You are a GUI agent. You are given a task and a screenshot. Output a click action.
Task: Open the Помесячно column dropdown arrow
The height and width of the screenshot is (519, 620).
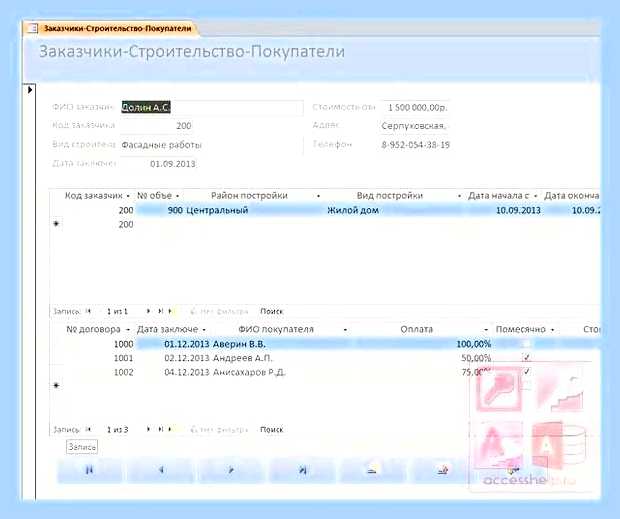pyautogui.click(x=552, y=330)
